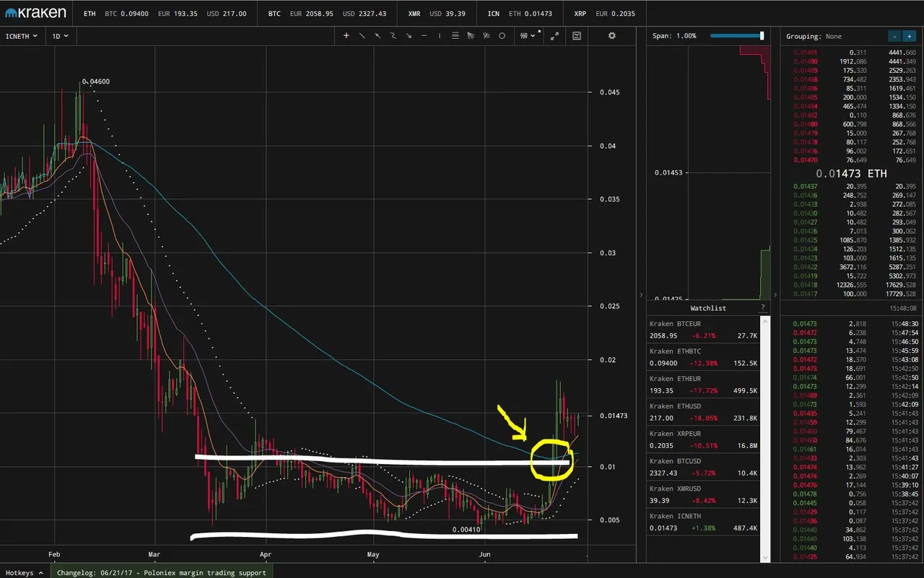Click the Feb label on time axis
Screen dimensions: 924x578
point(54,554)
